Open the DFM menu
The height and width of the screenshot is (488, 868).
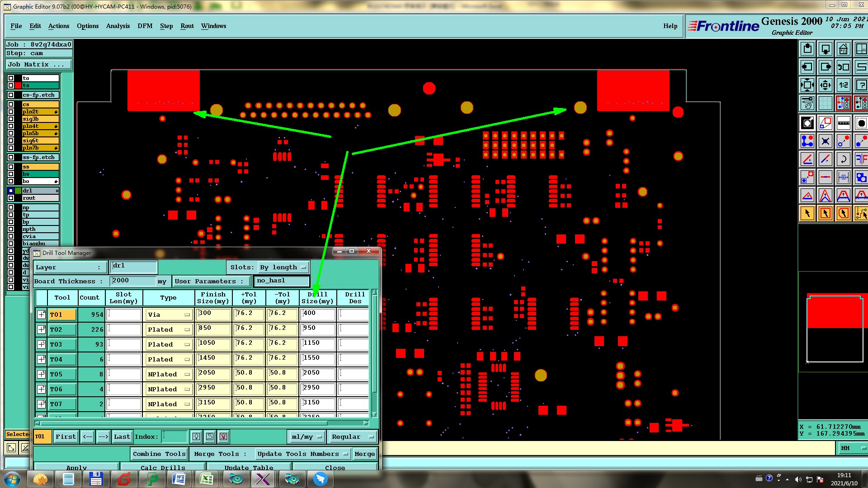[145, 26]
